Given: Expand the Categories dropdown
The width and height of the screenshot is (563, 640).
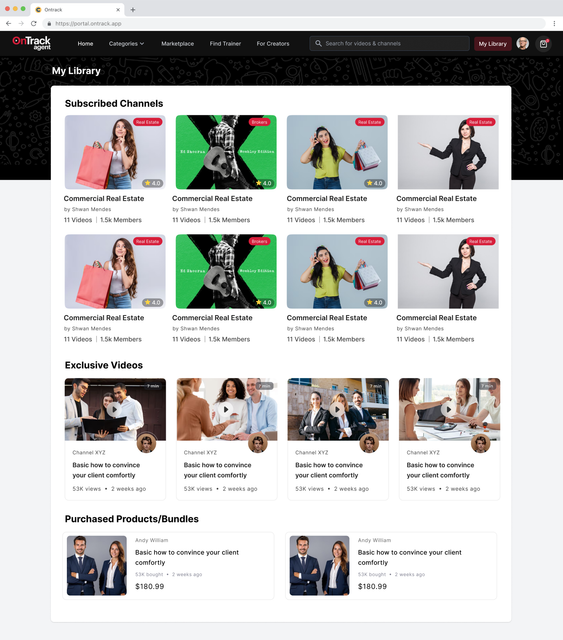Looking at the screenshot, I should coord(126,44).
